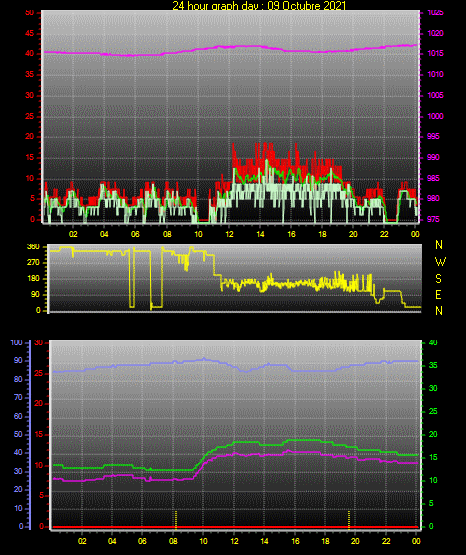This screenshot has width=466, height=555.
Task: Click the hour 14 label under the bottom graph
Action: [x=264, y=541]
